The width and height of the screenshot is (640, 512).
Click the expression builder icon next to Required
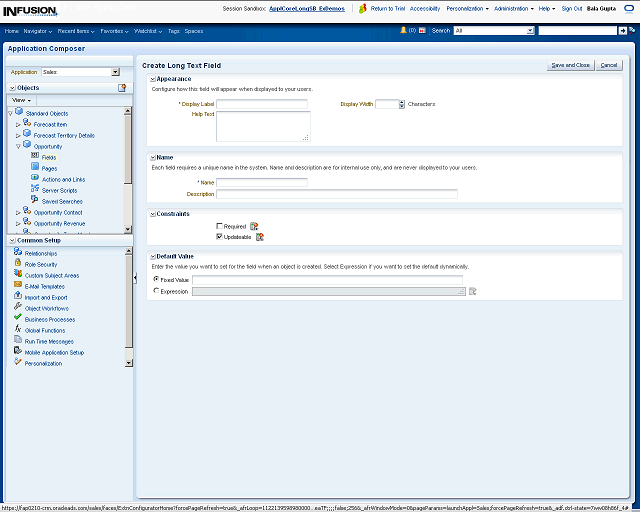(254, 226)
